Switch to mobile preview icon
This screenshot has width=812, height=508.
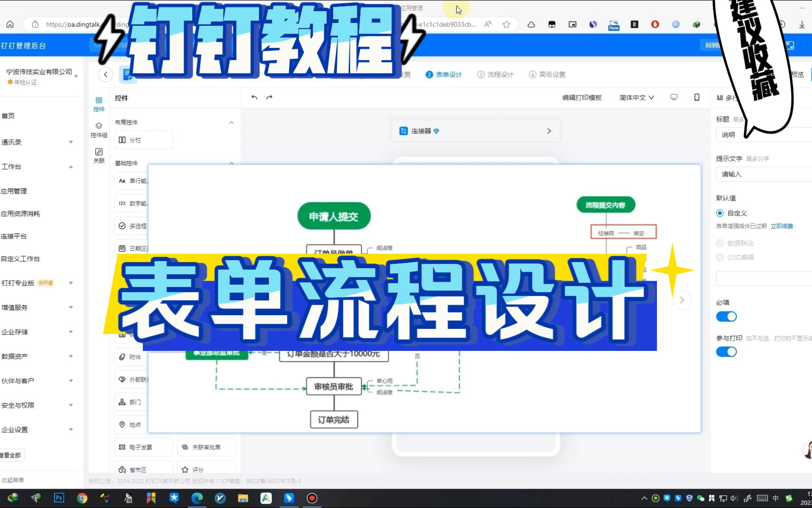[697, 97]
